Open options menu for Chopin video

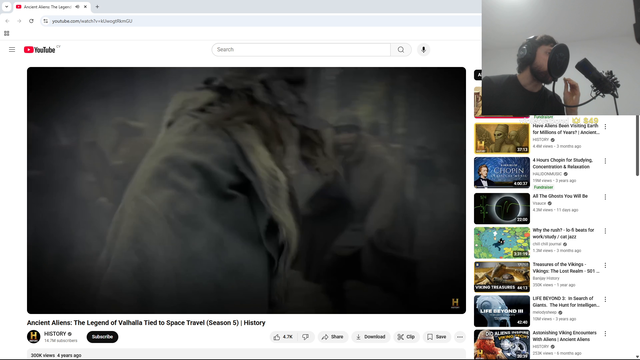tap(605, 161)
